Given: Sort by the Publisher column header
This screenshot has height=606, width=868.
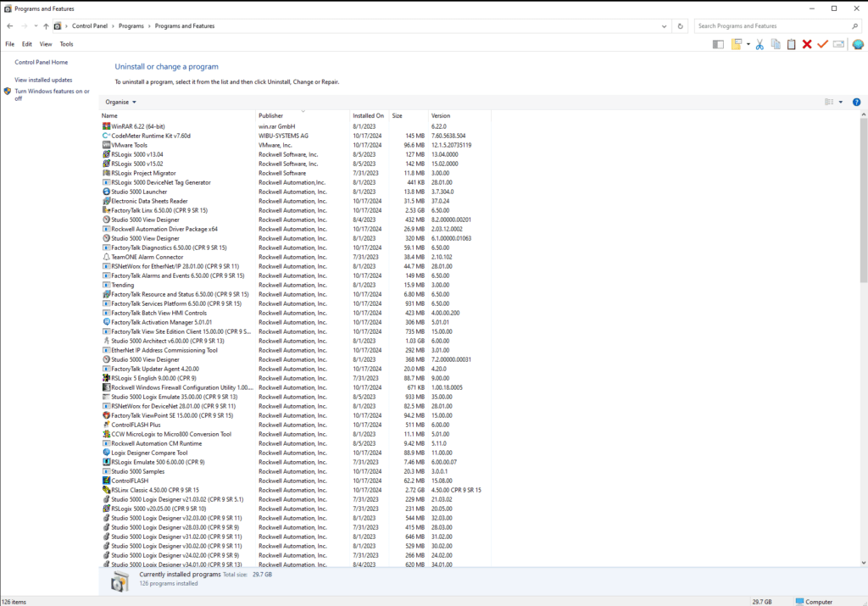Looking at the screenshot, I should [x=303, y=115].
